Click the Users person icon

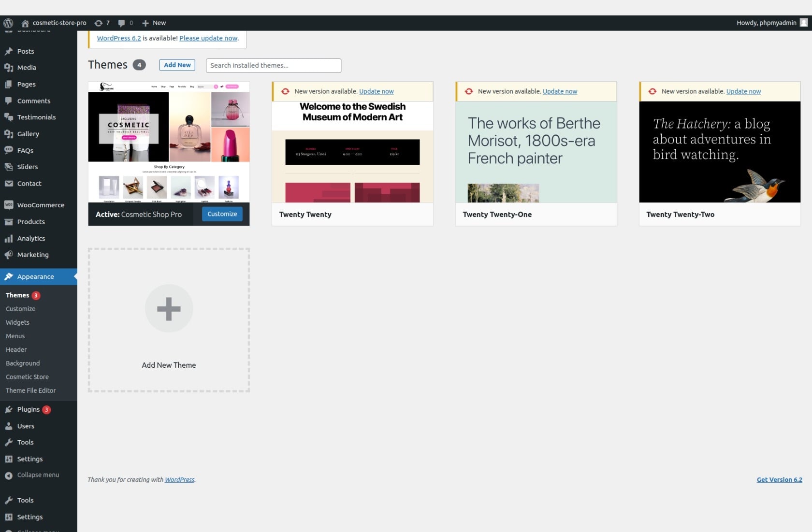click(x=9, y=426)
